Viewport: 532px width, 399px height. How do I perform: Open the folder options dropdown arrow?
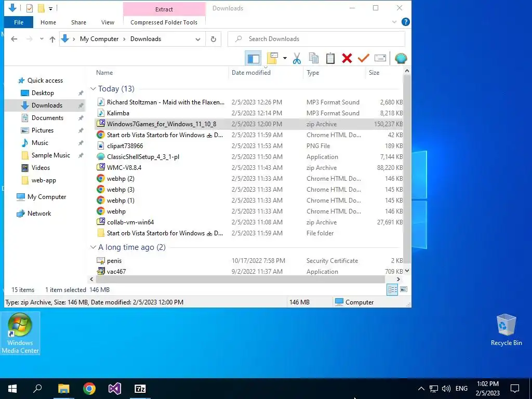pyautogui.click(x=285, y=58)
